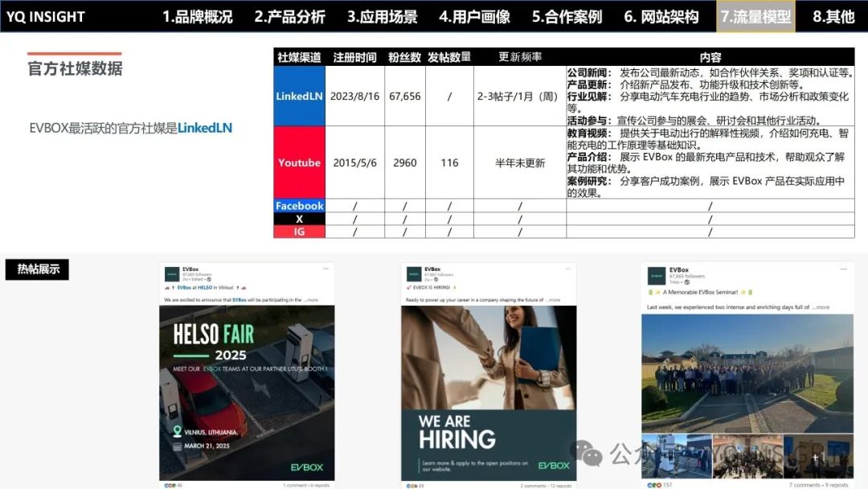Select the X channel cell
Screen dimensions: 868x489
point(299,219)
